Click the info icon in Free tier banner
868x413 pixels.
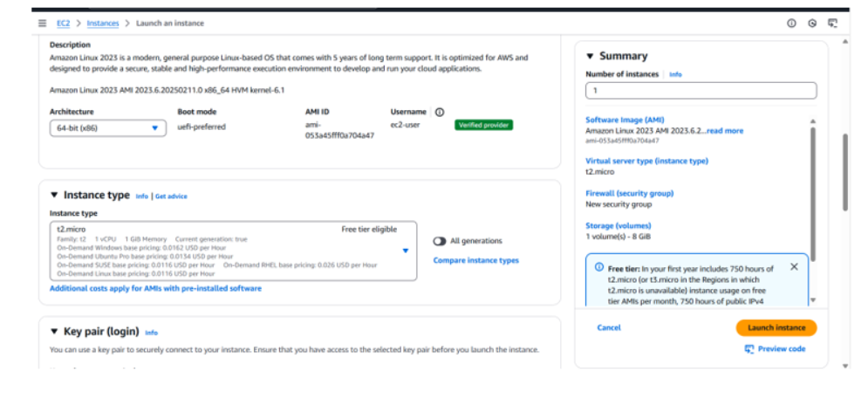[x=599, y=267]
